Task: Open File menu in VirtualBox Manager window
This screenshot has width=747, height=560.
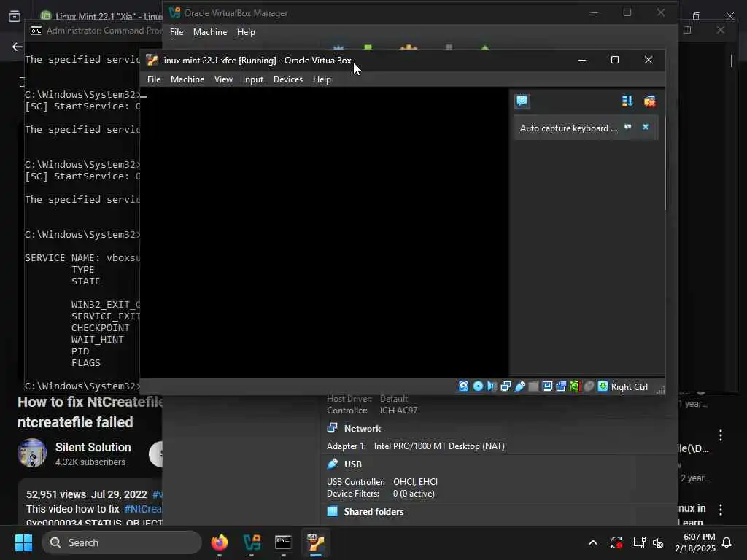Action: coord(177,32)
